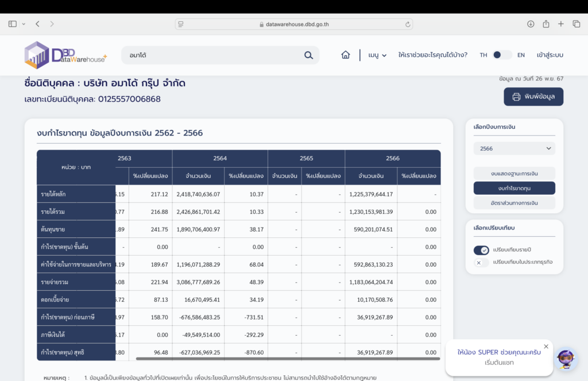Switch to the อัตราส่วนทางการเงิน tab
This screenshot has height=381, width=588.
[514, 203]
